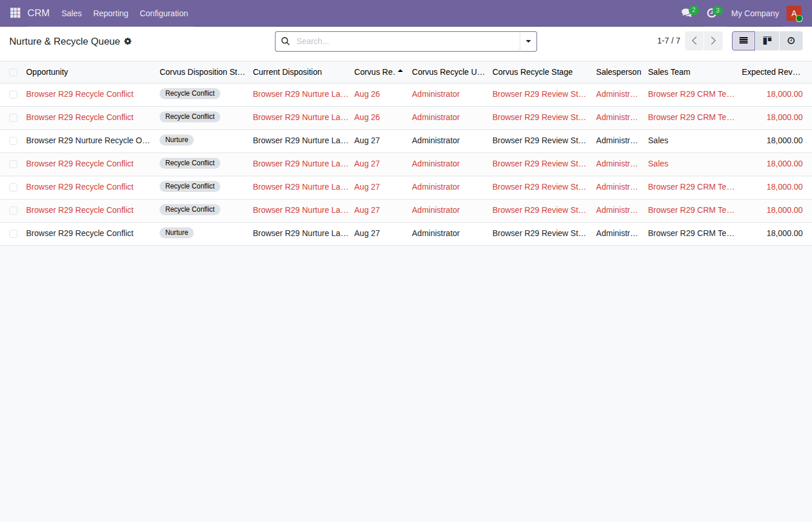812x522 pixels.
Task: Sort by Corvus Recycle U… column header
Action: pyautogui.click(x=448, y=72)
